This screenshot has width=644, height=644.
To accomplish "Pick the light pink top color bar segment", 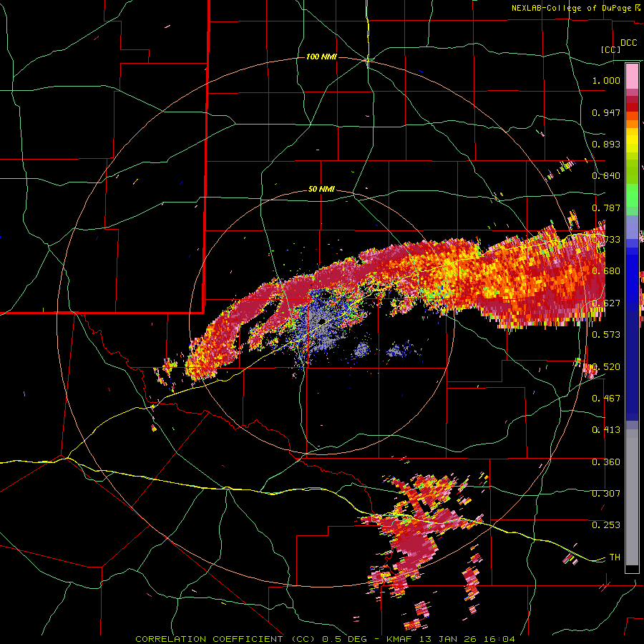I will pos(632,77).
